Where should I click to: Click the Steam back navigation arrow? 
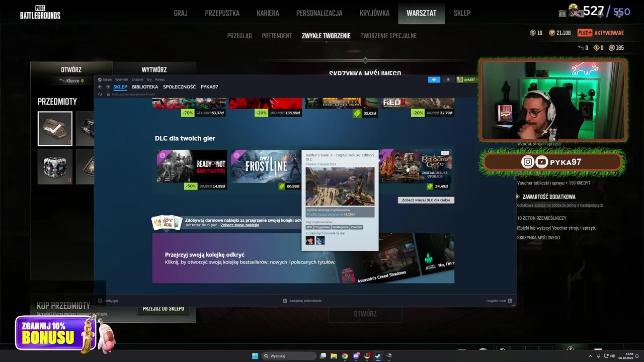pyautogui.click(x=100, y=87)
